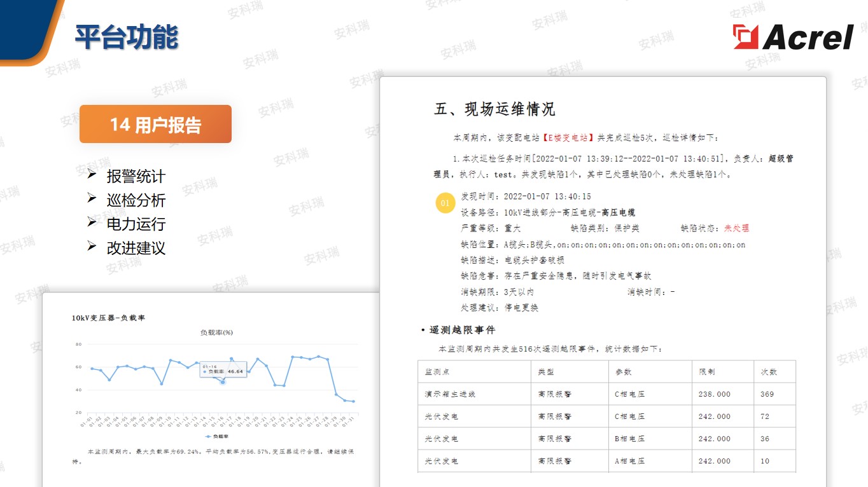Click the red E楼变电站 station link

point(568,137)
